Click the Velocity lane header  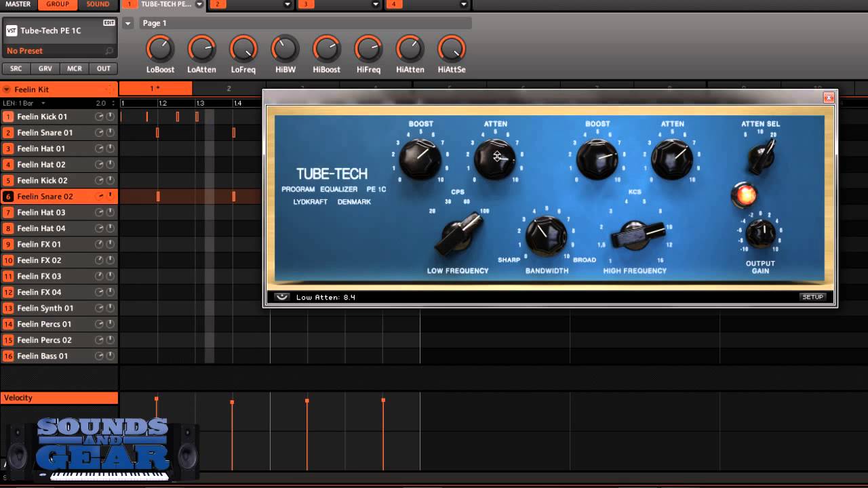coord(59,398)
